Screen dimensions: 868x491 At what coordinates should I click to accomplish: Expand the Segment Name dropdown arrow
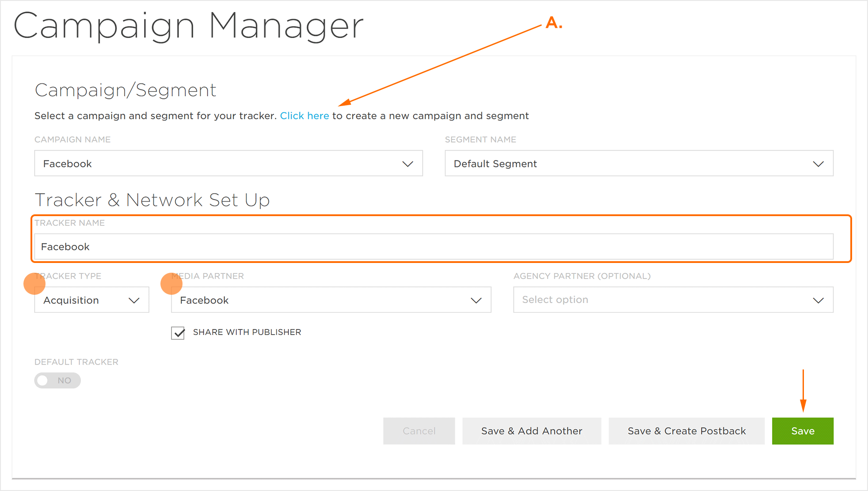point(818,164)
